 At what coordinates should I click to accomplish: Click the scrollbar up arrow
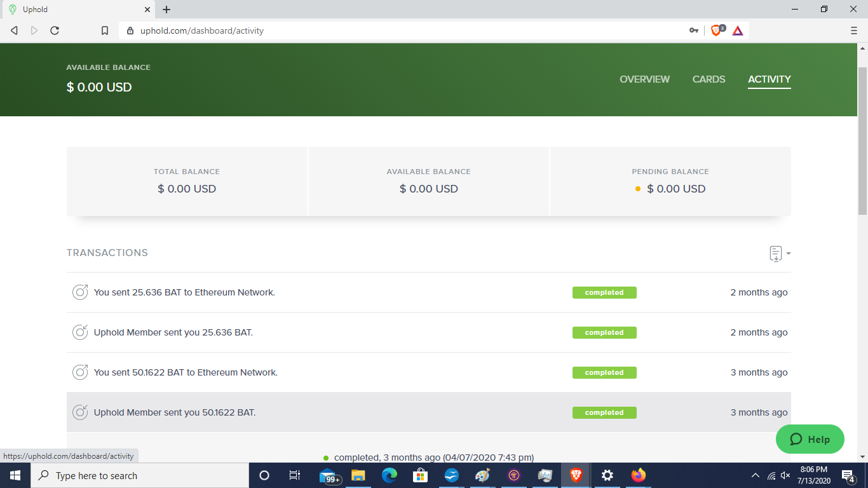tap(863, 48)
